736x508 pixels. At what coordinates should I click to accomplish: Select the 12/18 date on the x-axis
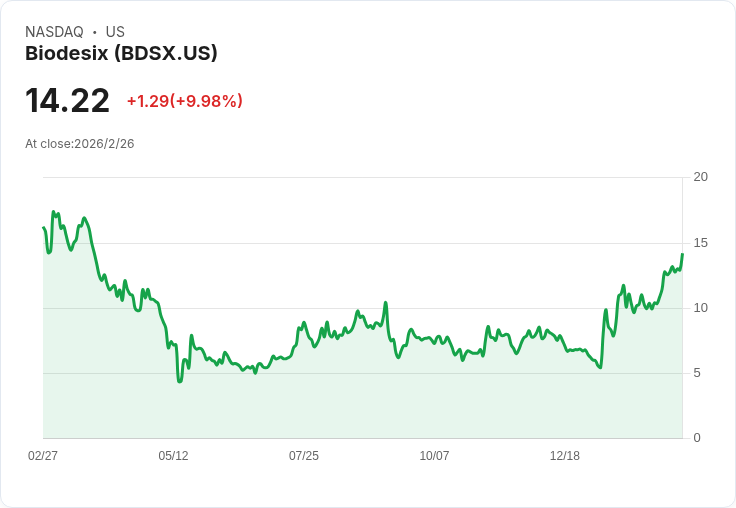pyautogui.click(x=565, y=455)
